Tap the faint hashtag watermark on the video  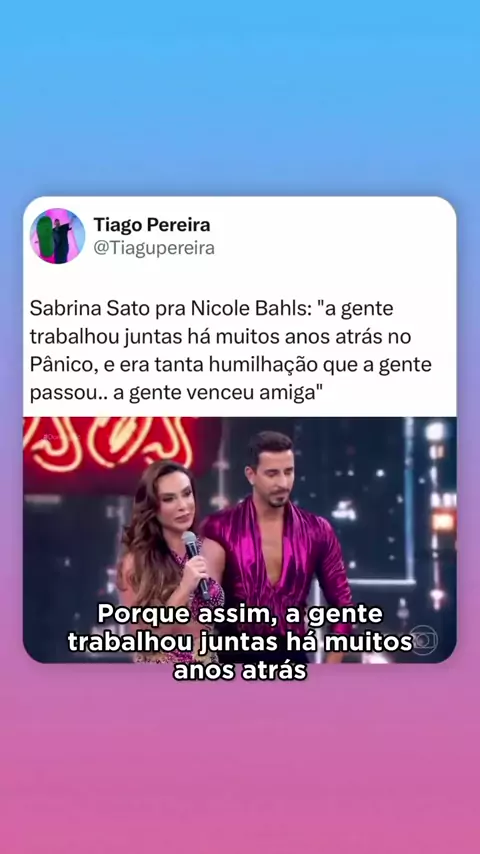click(63, 436)
